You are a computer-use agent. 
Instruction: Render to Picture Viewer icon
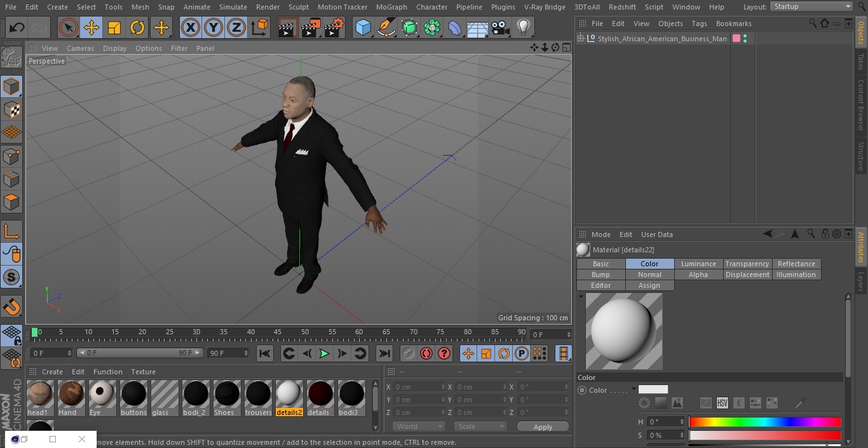click(311, 27)
